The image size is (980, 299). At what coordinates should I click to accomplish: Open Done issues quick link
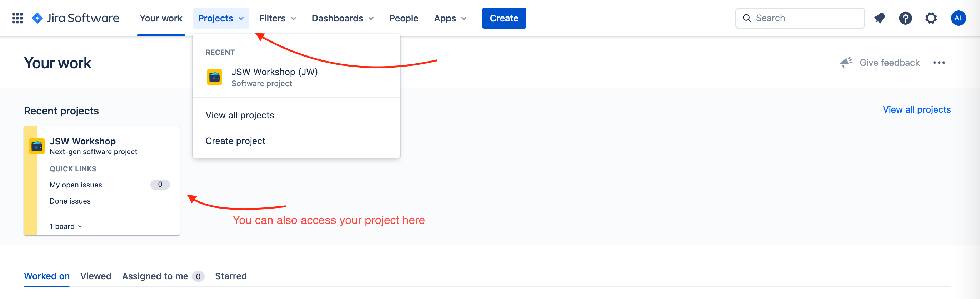pos(70,201)
